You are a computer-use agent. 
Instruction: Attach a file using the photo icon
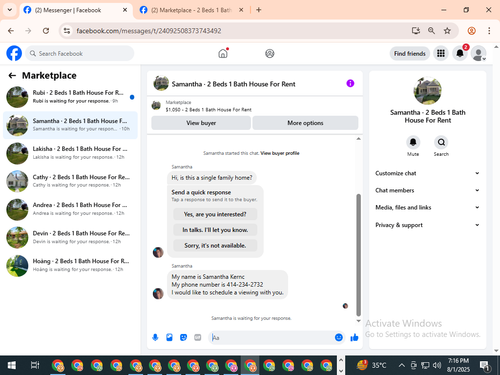click(169, 338)
